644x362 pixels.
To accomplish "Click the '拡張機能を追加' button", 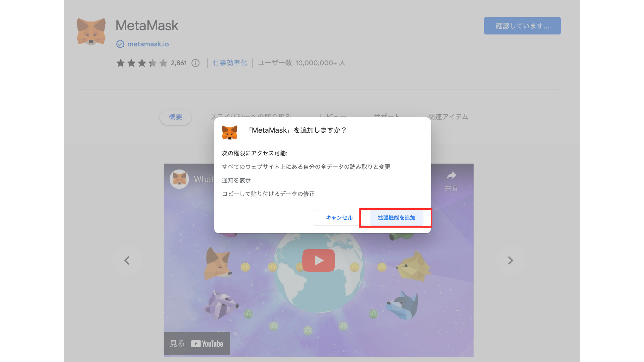I will coord(396,218).
